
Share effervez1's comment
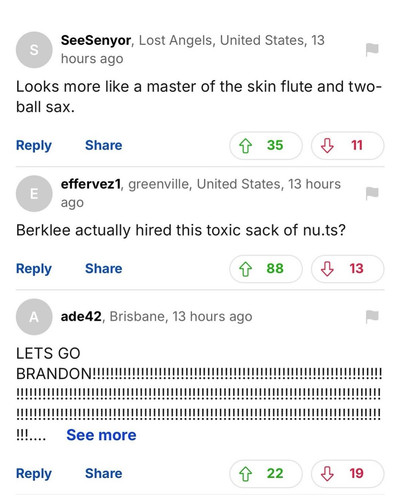tap(104, 269)
